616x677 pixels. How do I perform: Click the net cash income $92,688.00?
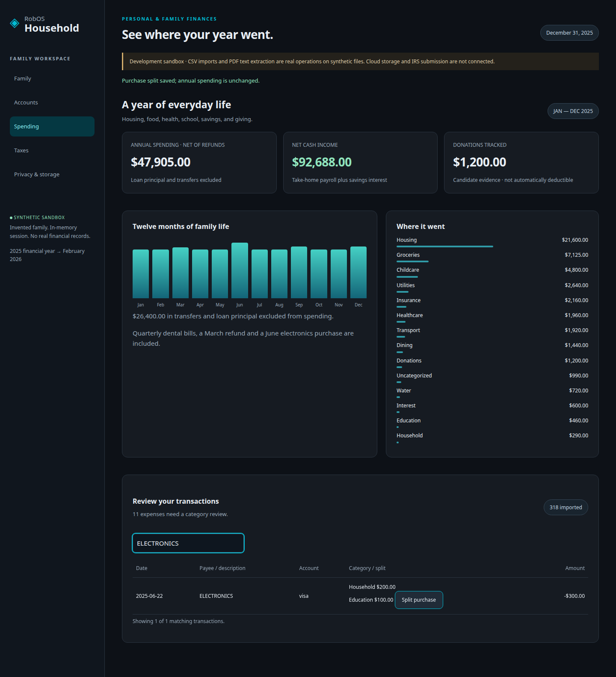pyautogui.click(x=322, y=162)
